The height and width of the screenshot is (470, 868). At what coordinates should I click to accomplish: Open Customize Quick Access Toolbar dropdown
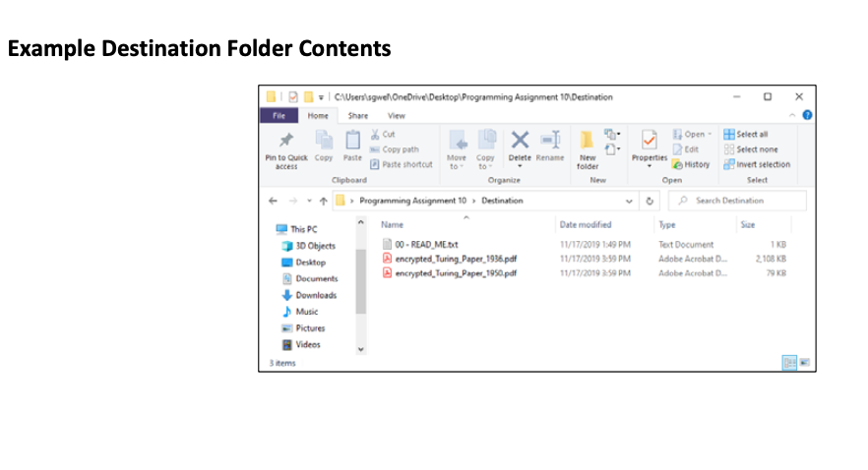pyautogui.click(x=321, y=98)
